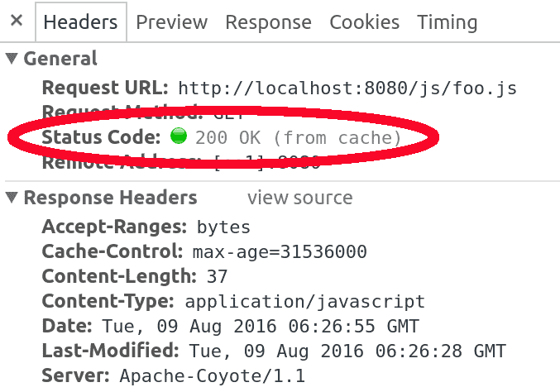Close the request details panel
Viewport: 560px width, 392px height.
[18, 22]
